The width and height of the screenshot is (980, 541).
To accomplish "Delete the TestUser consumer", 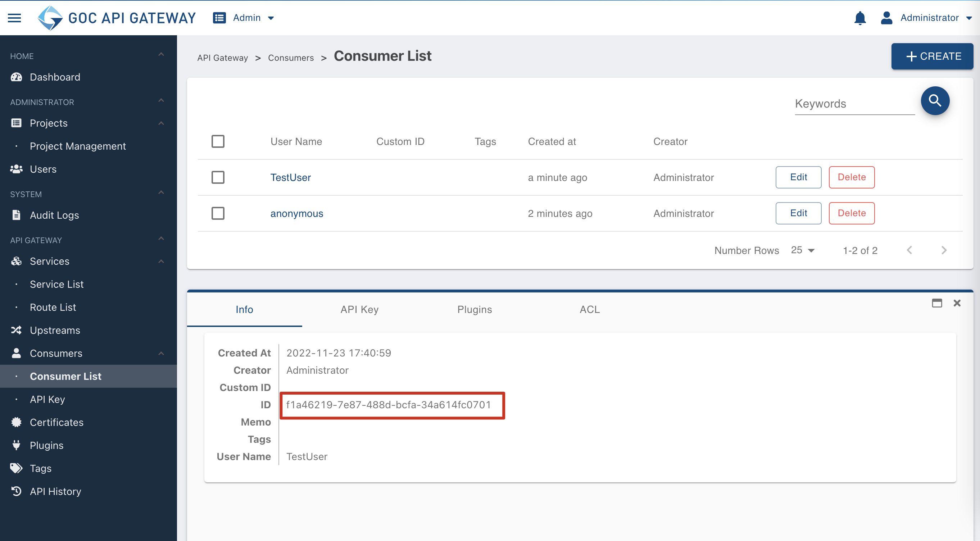I will click(x=852, y=177).
